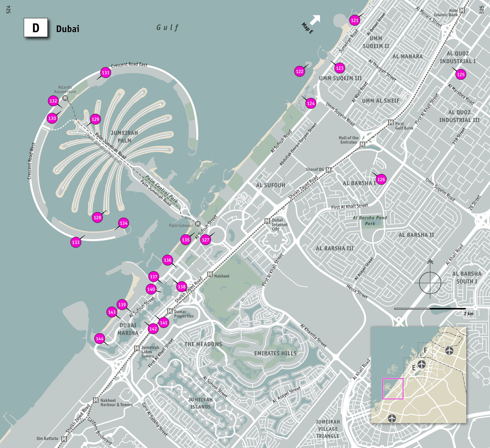The width and height of the screenshot is (490, 448).
Task: Click the AL SUFOUH district label
Action: tap(271, 185)
